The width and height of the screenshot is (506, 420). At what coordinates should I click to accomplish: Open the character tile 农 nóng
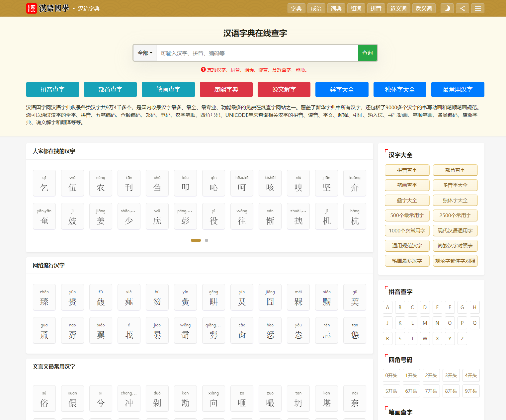pyautogui.click(x=101, y=183)
